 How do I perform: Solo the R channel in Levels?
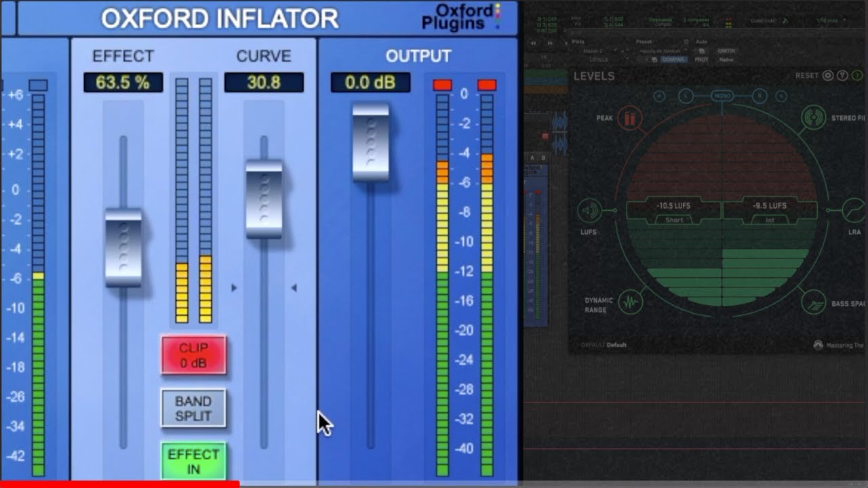pyautogui.click(x=760, y=96)
